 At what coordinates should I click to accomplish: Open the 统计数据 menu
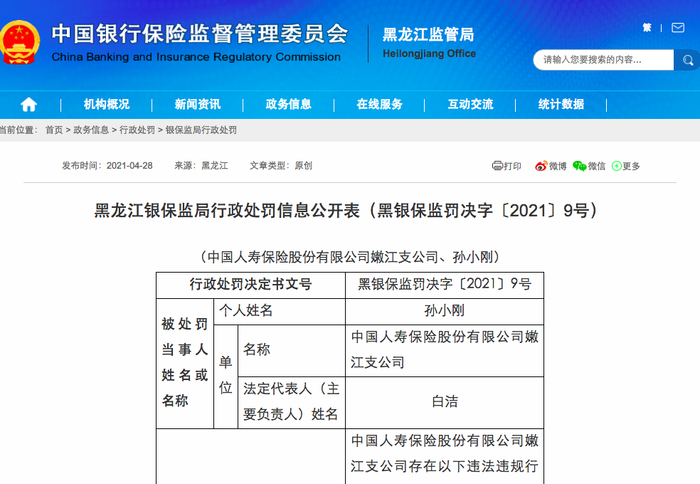click(x=561, y=104)
